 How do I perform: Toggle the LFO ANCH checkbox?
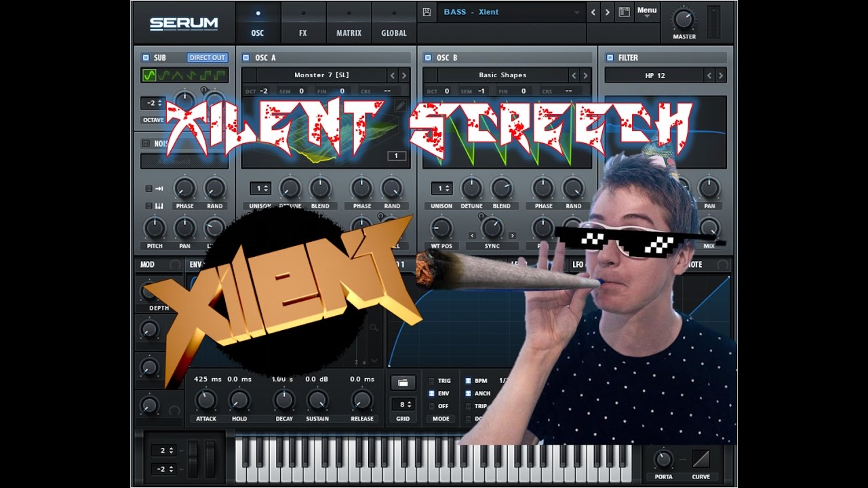point(469,393)
